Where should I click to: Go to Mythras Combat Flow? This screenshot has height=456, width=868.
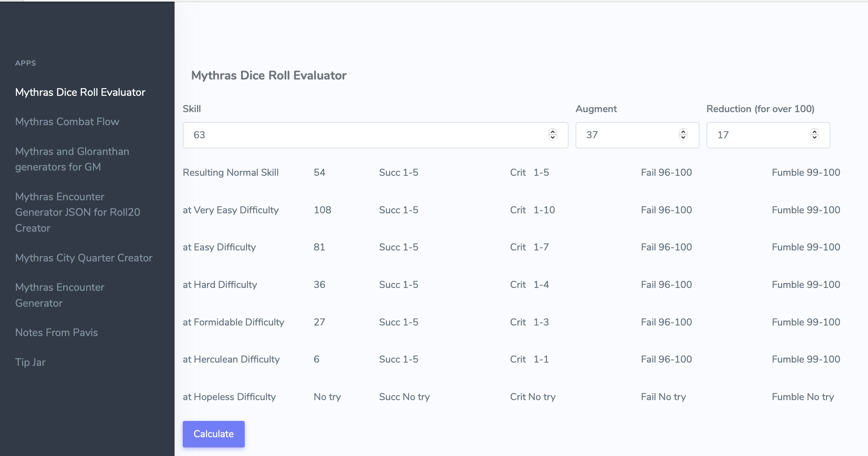[x=67, y=122]
